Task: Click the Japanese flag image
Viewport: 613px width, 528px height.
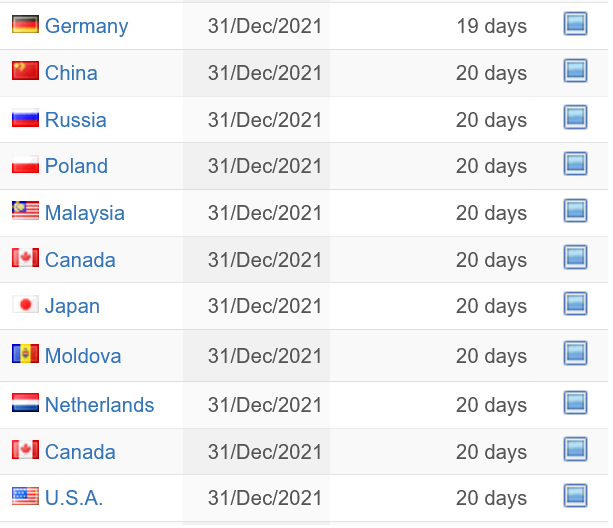Action: [25, 304]
